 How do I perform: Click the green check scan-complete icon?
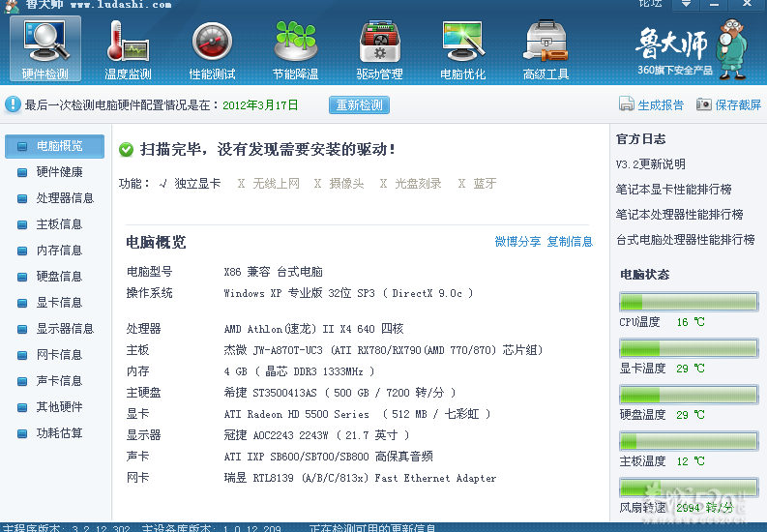126,150
